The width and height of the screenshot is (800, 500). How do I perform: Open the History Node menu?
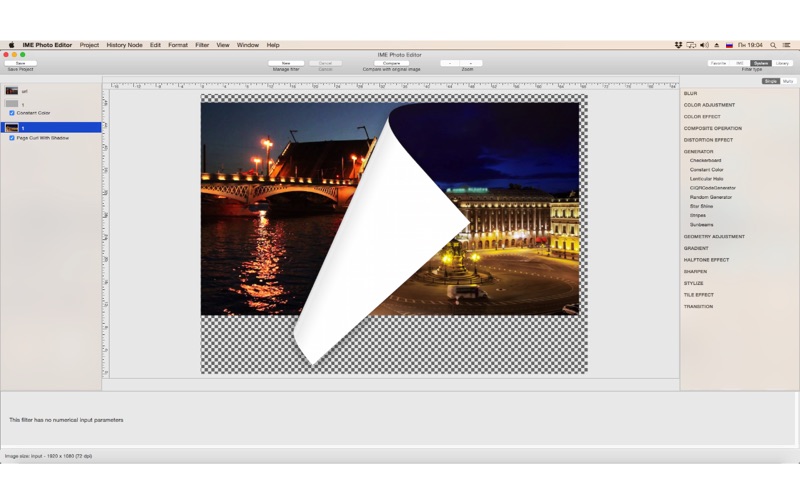(x=124, y=45)
